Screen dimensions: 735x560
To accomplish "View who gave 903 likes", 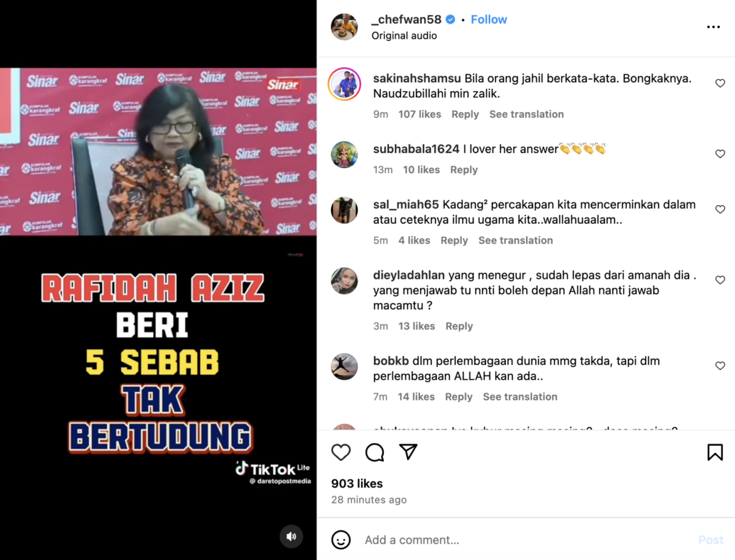I will point(357,484).
